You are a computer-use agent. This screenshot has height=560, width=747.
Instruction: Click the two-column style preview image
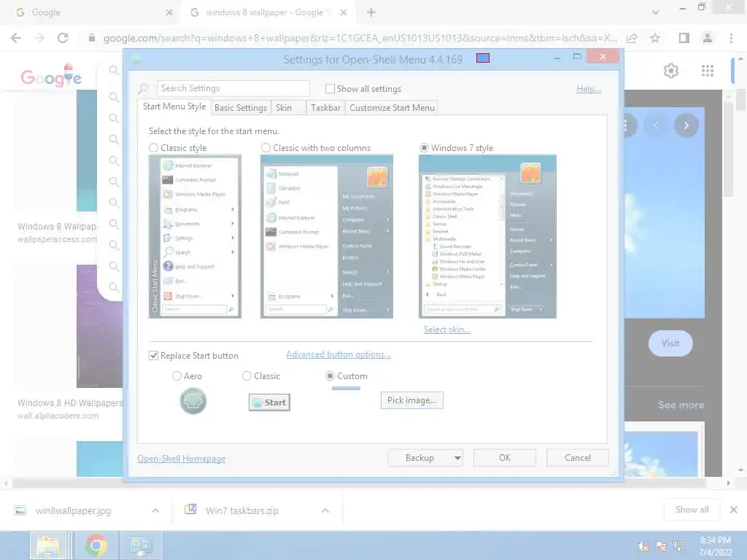[x=327, y=236]
